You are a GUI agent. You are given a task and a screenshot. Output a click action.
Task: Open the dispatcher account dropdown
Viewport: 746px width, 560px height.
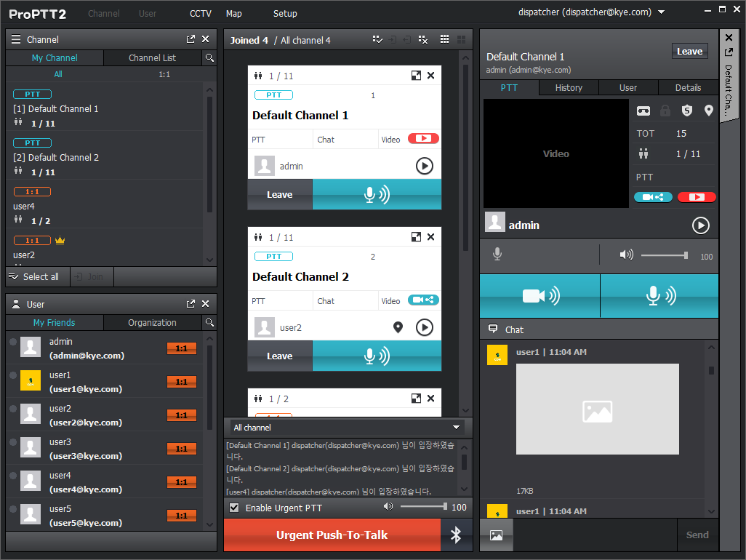(x=662, y=12)
